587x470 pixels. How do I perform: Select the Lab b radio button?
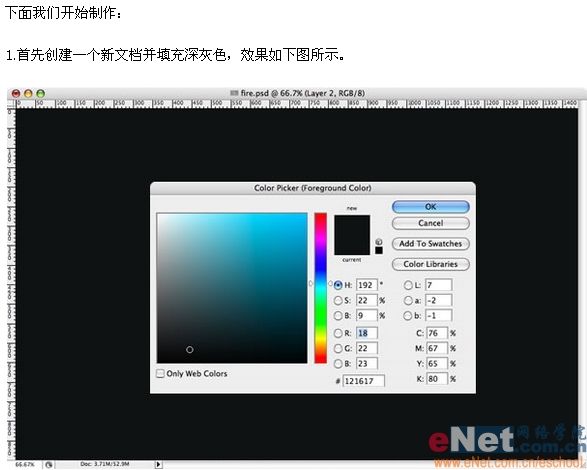(x=408, y=316)
